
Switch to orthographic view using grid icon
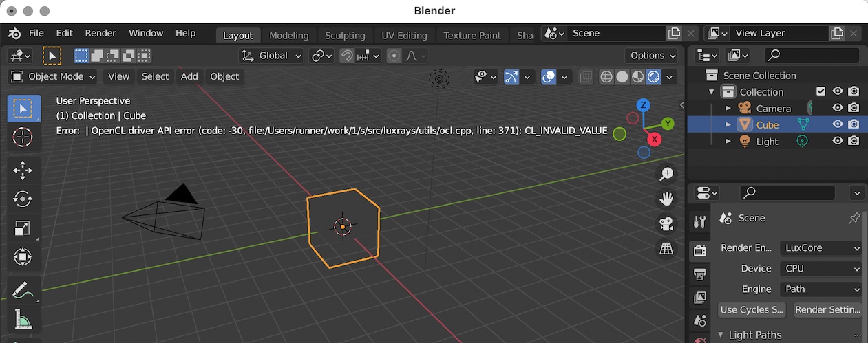tap(666, 249)
